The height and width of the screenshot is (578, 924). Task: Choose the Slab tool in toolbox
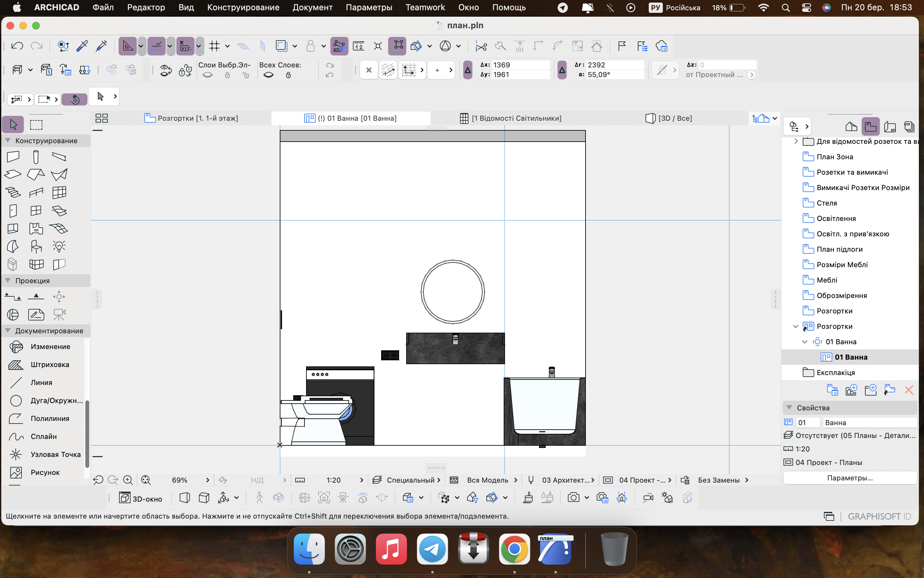tap(13, 174)
